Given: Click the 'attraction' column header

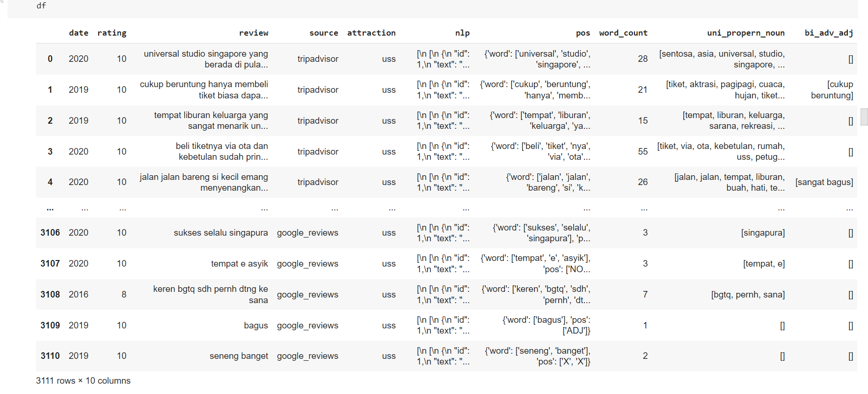Looking at the screenshot, I should (372, 33).
